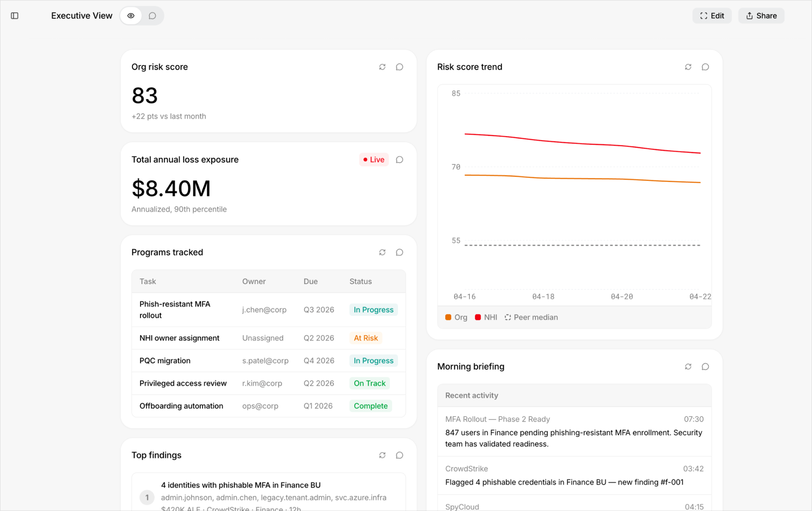Click the Executive View title
Image resolution: width=812 pixels, height=511 pixels.
pyautogui.click(x=82, y=16)
